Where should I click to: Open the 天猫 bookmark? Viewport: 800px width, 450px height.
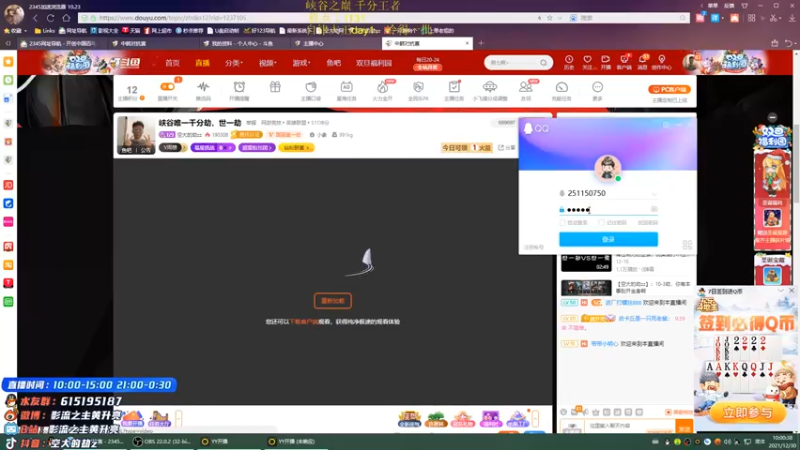[131, 31]
